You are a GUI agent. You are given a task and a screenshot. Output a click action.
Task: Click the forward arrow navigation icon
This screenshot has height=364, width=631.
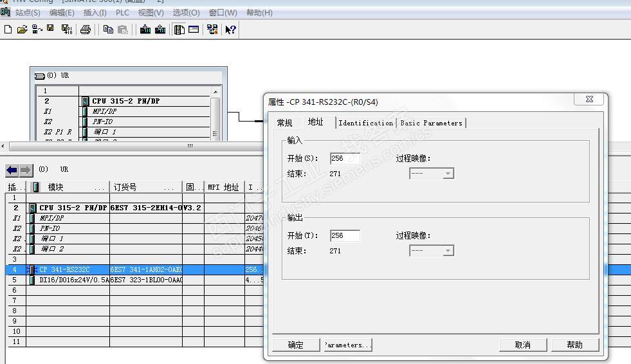[x=26, y=170]
